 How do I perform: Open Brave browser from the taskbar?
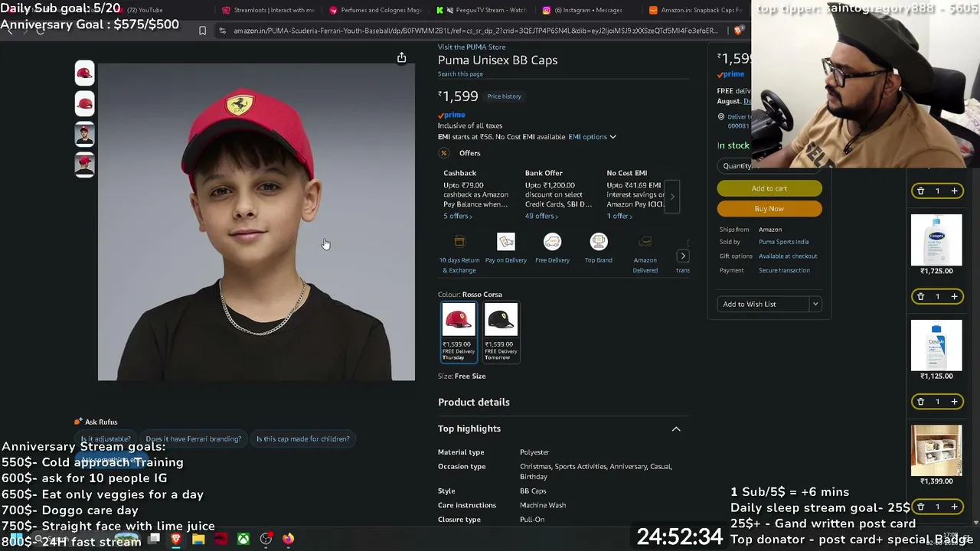click(175, 539)
